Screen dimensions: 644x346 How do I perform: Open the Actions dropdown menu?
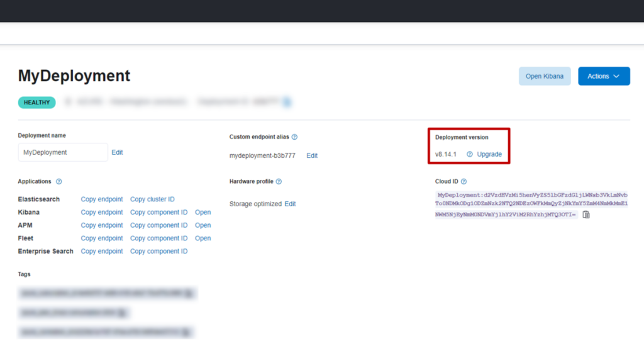tap(603, 76)
